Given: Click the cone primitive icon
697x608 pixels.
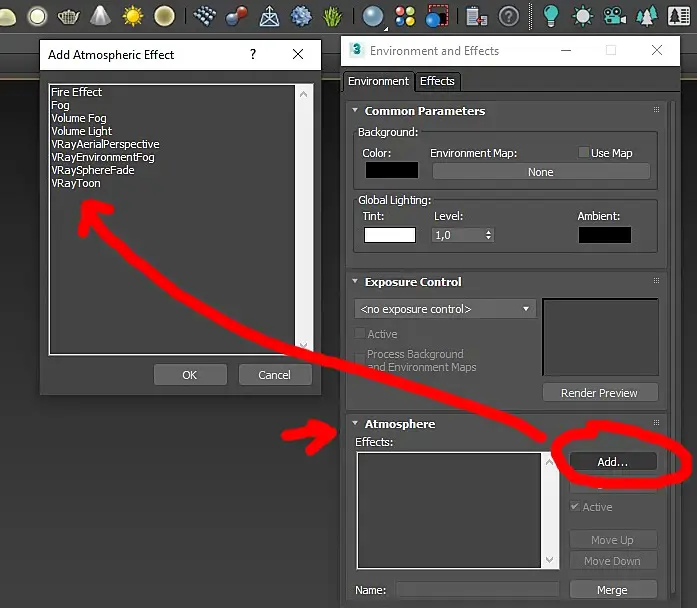Looking at the screenshot, I should coord(100,16).
